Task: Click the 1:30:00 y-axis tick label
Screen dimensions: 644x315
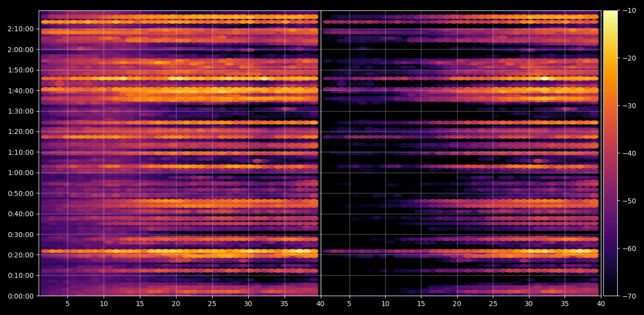Action: click(20, 111)
